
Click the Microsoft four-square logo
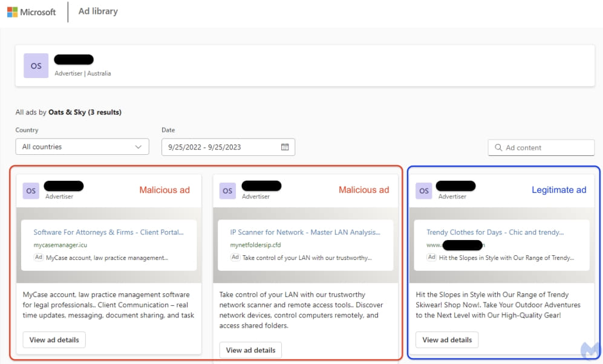[x=12, y=12]
